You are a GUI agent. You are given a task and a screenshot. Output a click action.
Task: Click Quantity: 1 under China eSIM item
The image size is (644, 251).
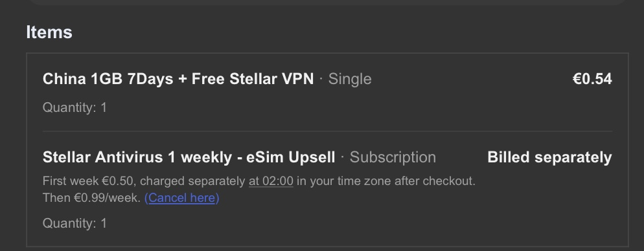click(x=75, y=108)
